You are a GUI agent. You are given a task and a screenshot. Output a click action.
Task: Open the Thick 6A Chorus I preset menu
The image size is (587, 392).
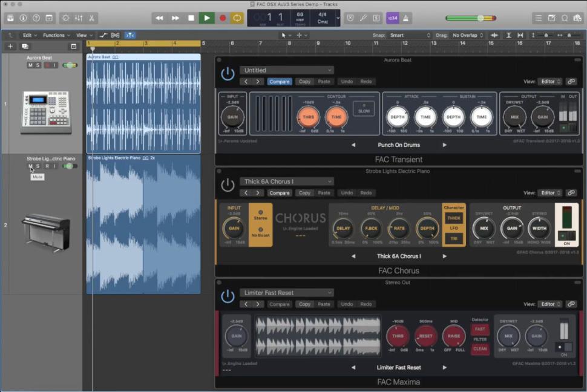(287, 181)
